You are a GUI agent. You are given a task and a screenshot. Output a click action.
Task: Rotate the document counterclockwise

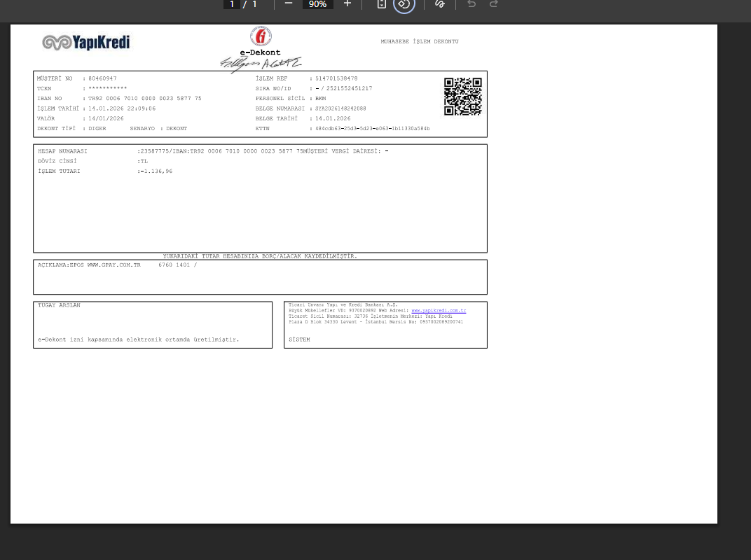point(404,4)
